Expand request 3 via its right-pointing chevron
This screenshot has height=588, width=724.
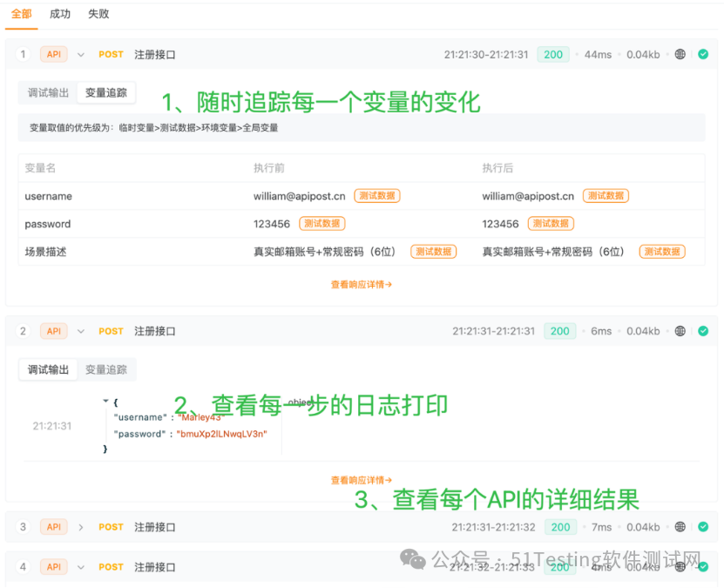coord(81,527)
